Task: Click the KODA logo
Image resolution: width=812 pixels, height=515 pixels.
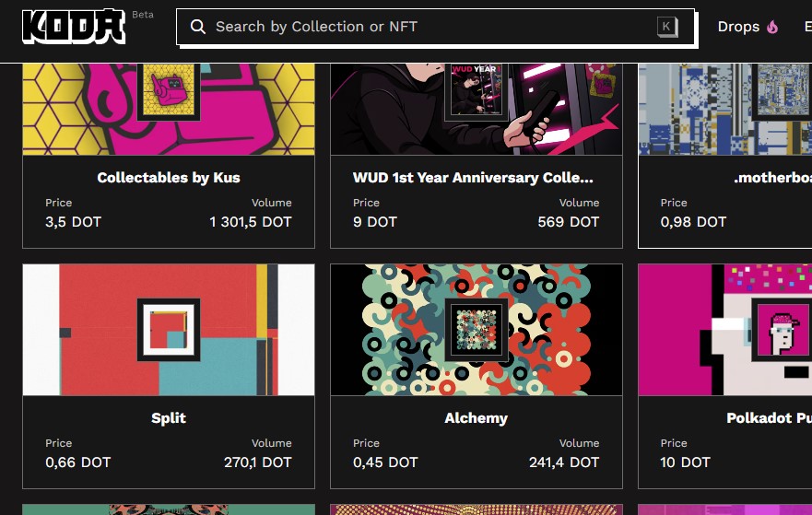Action: click(x=74, y=27)
